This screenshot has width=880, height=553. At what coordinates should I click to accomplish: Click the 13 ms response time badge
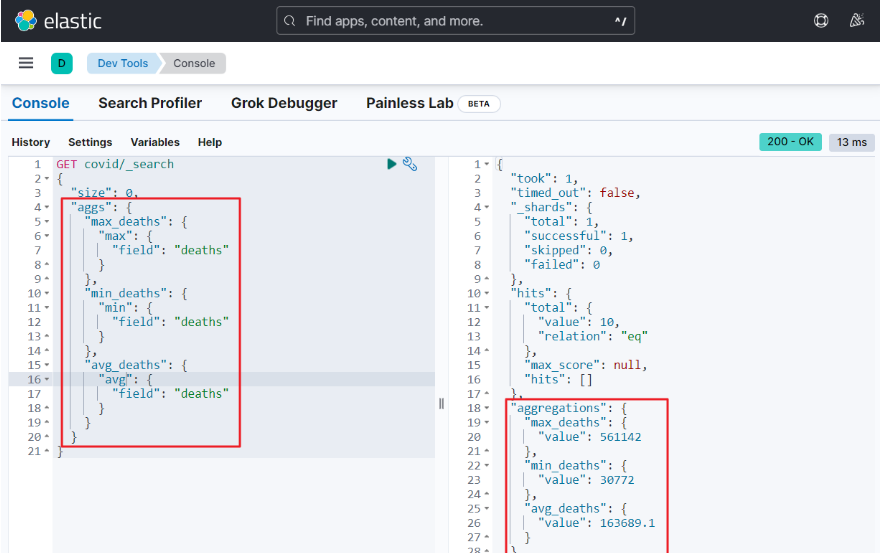coord(851,143)
